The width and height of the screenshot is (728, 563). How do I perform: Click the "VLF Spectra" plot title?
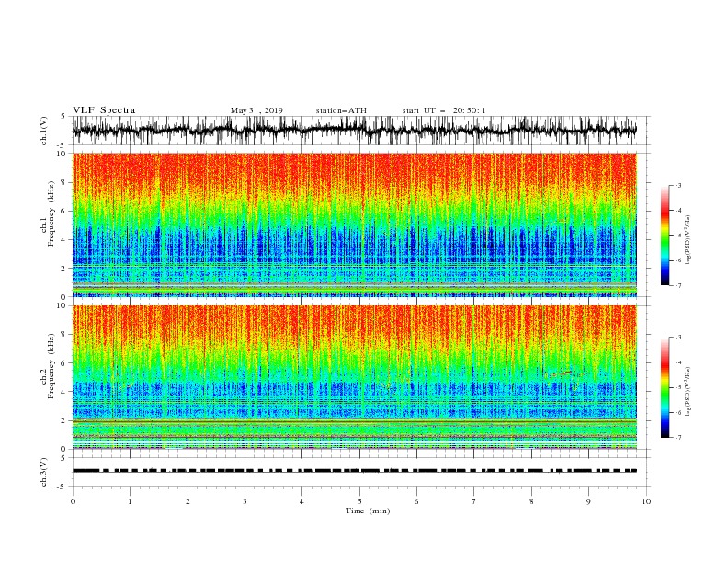[104, 110]
